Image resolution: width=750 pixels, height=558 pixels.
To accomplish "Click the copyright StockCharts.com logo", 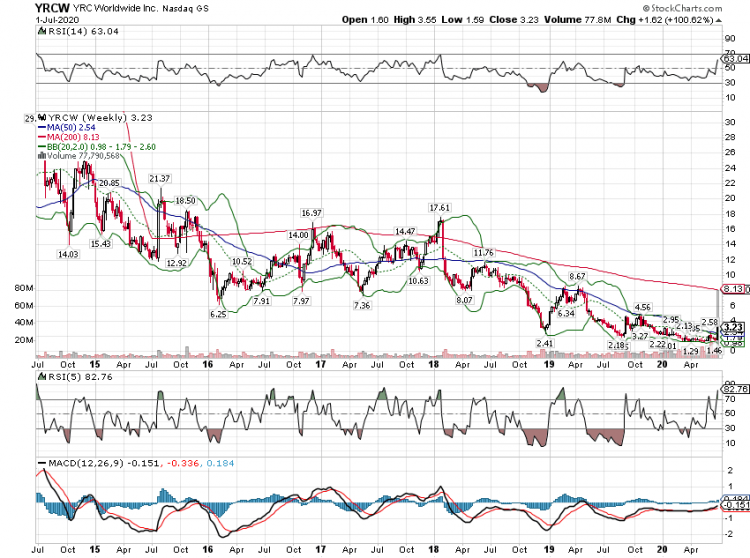I will [682, 8].
